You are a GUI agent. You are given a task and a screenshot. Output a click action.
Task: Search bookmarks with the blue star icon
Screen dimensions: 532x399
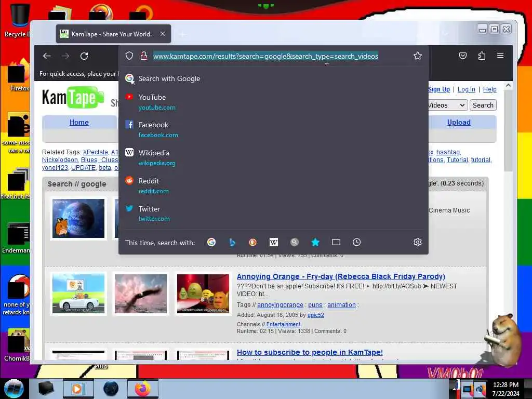[315, 242]
